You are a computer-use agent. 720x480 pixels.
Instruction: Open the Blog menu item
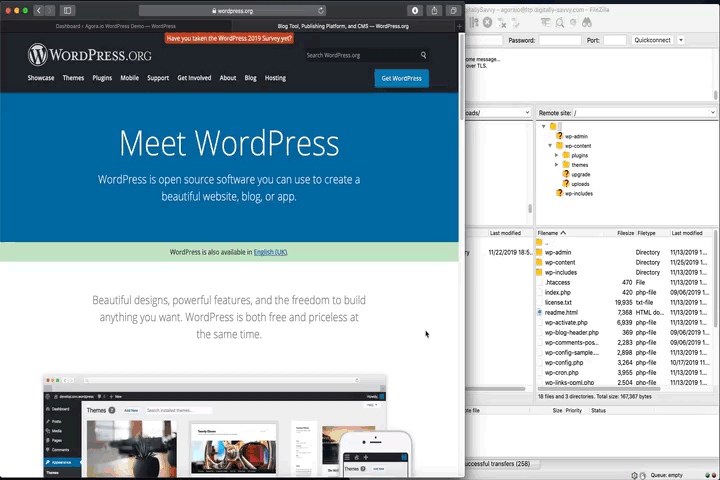coord(250,78)
